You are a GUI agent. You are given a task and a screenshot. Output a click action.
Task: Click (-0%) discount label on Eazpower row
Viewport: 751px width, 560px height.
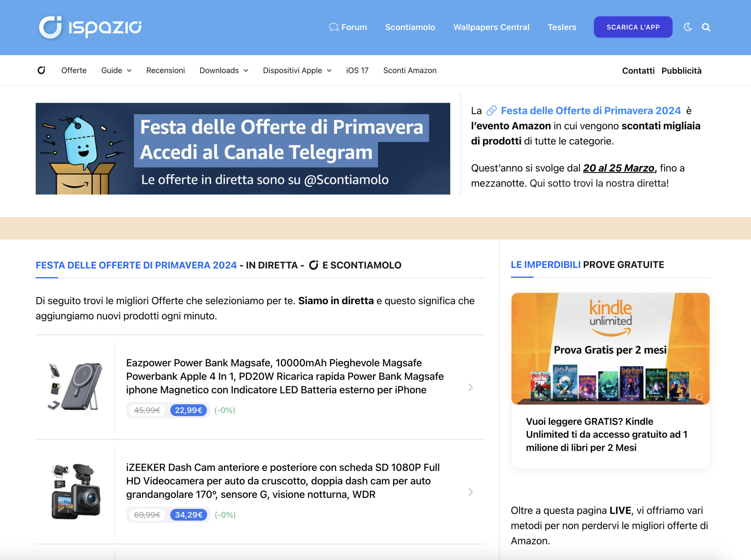[x=225, y=410]
